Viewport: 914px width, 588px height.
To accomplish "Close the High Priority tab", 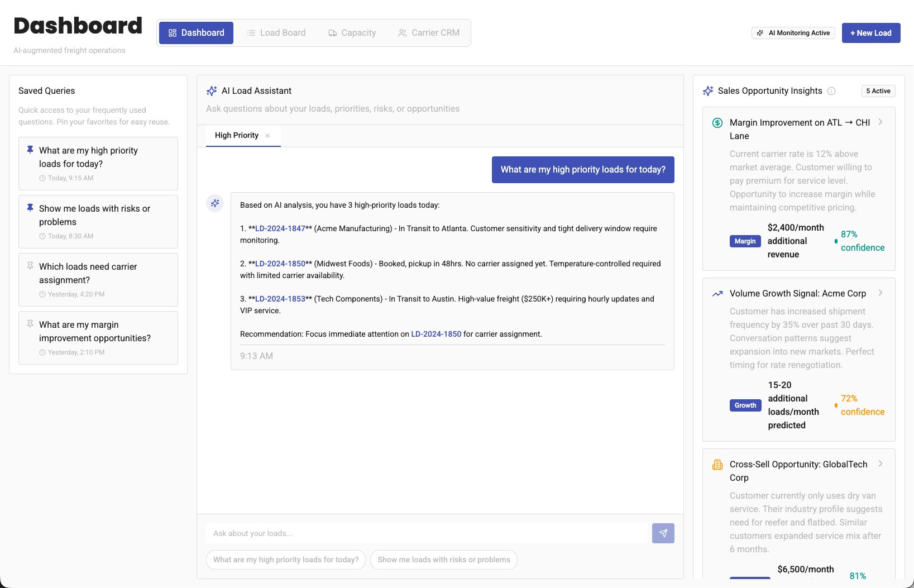I will tap(267, 136).
